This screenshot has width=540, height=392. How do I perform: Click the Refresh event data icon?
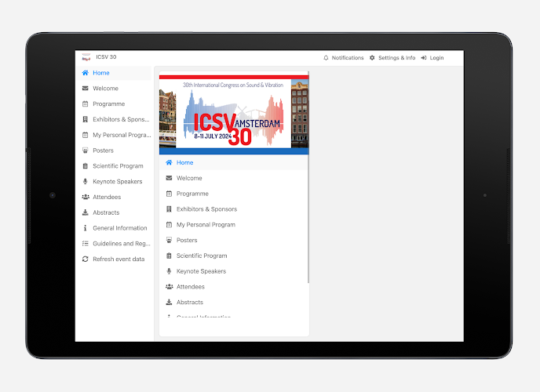(85, 259)
